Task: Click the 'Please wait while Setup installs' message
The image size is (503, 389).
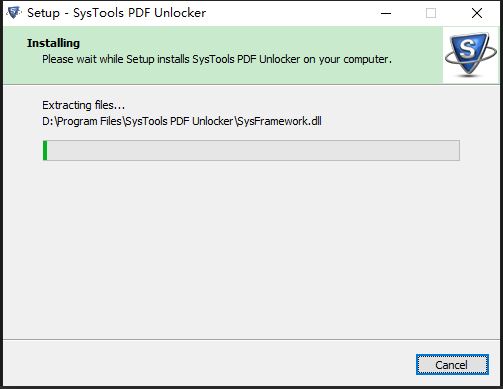Action: pyautogui.click(x=217, y=59)
